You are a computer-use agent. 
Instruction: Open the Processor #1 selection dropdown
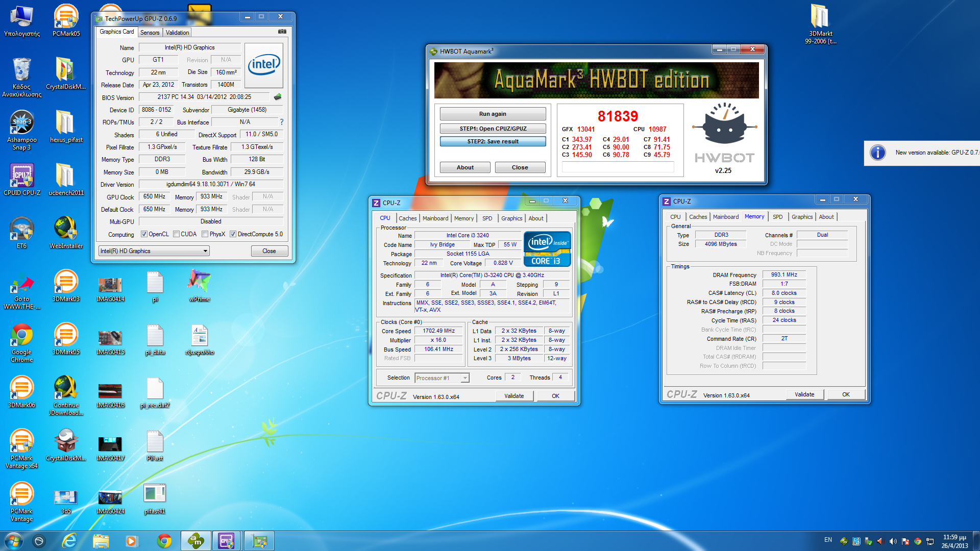442,378
